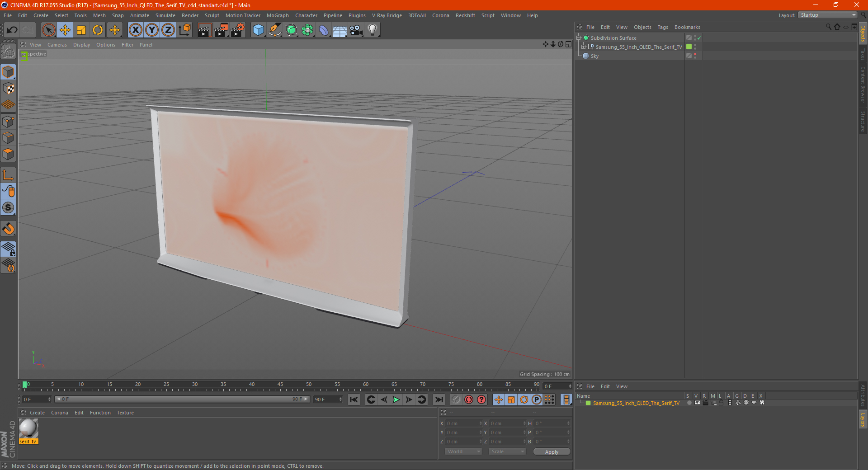Screen dimensions: 868x470
Task: Go to end of animation
Action: click(x=439, y=399)
